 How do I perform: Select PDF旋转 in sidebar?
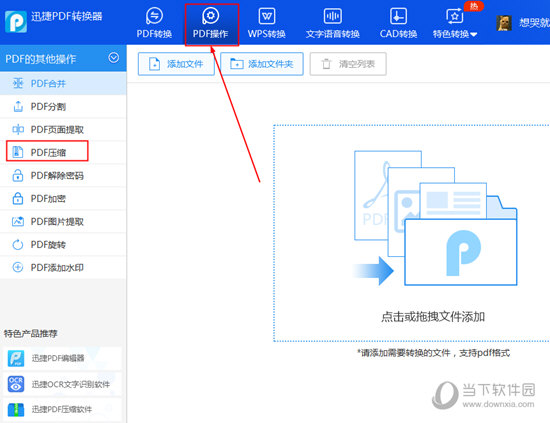pyautogui.click(x=63, y=244)
